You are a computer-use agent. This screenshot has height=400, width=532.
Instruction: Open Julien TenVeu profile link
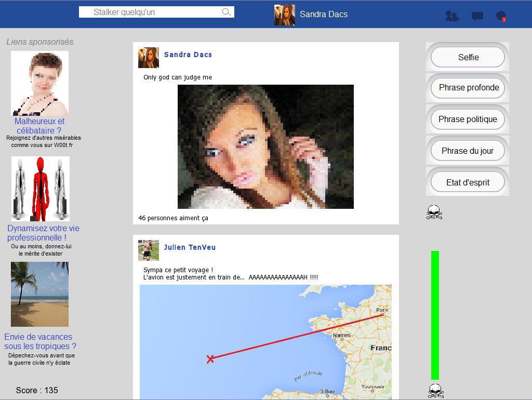(190, 247)
